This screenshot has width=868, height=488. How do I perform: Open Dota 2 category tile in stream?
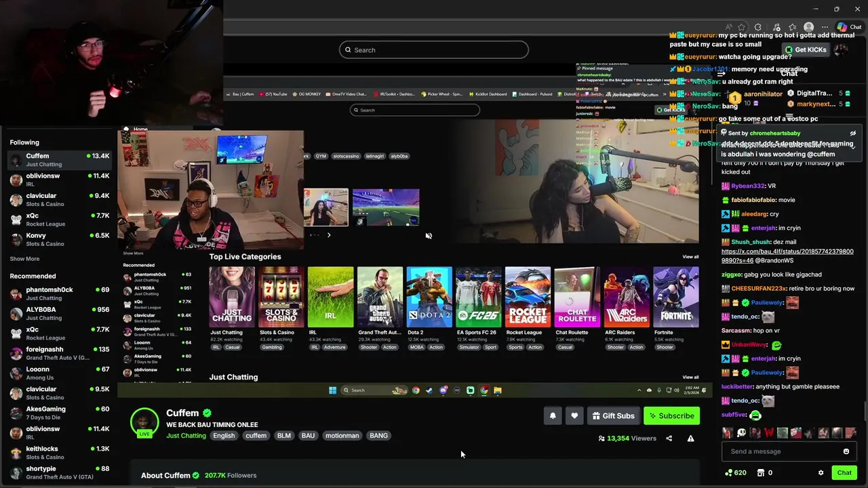(x=429, y=297)
